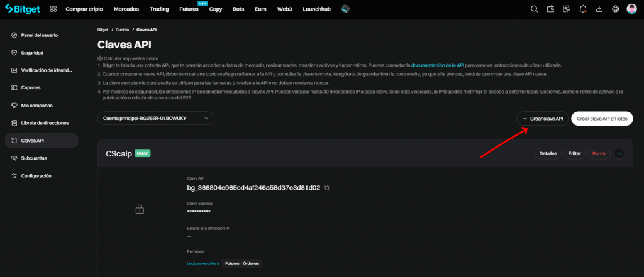The height and width of the screenshot is (277, 644).
Task: Click the Cupones ticket icon
Action: tap(14, 88)
